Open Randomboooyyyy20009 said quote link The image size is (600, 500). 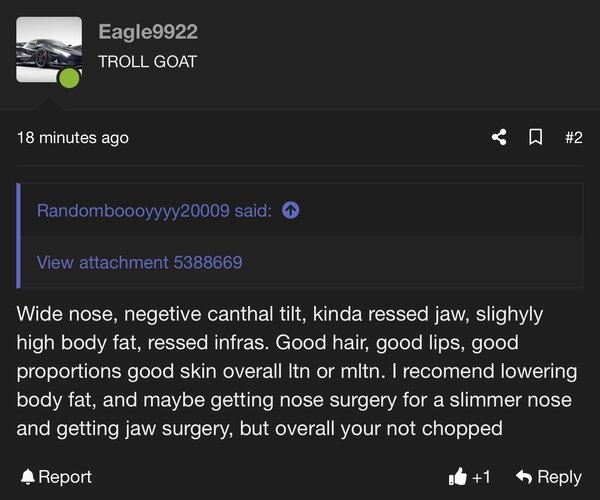(154, 210)
